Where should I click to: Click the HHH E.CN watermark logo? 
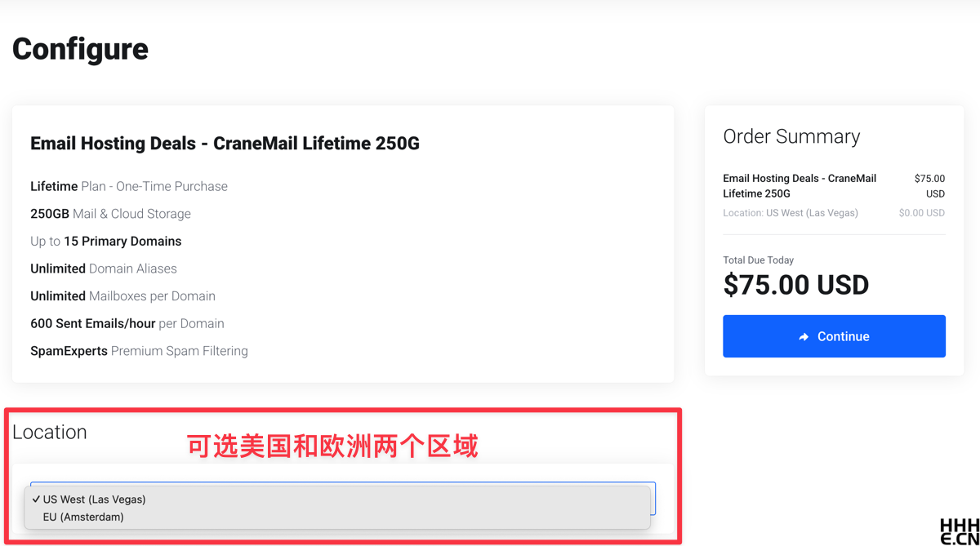pyautogui.click(x=959, y=531)
